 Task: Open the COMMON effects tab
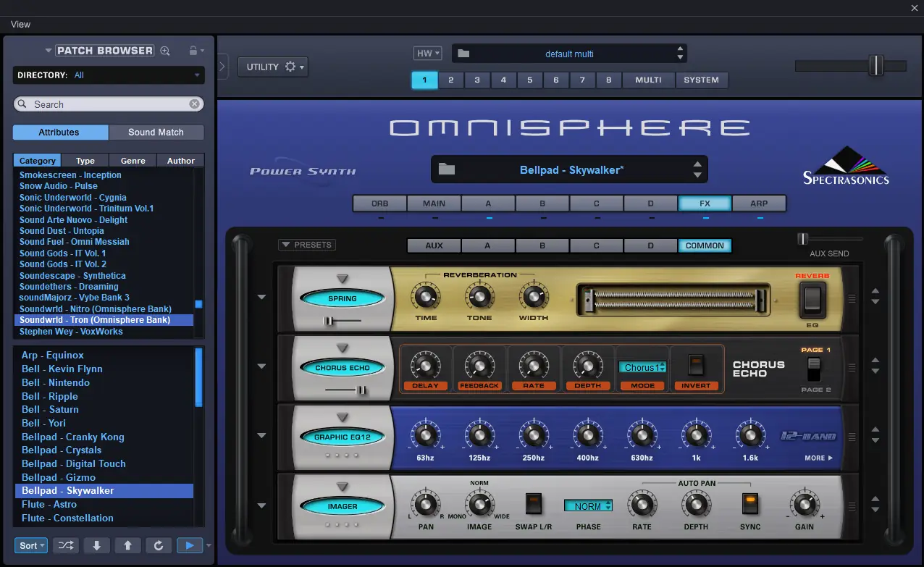pos(704,245)
